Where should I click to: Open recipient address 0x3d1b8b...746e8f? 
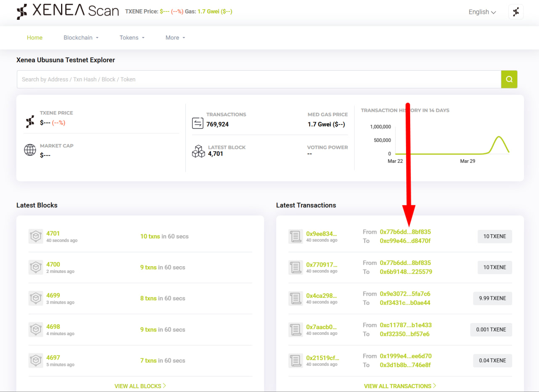tap(405, 366)
